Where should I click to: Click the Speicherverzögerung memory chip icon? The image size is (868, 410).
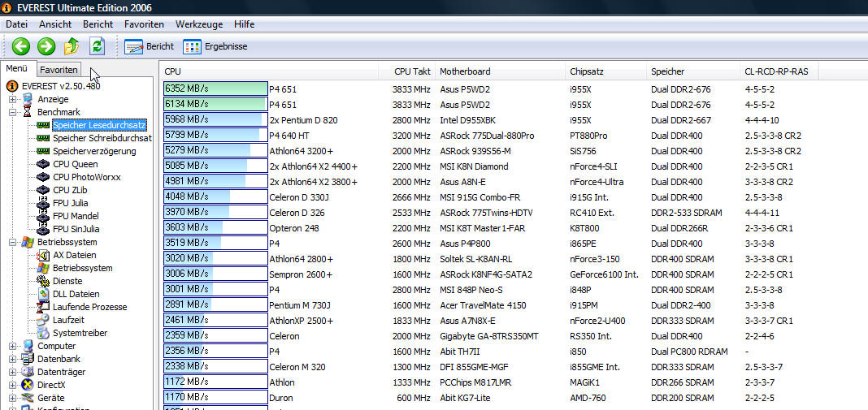pyautogui.click(x=43, y=151)
